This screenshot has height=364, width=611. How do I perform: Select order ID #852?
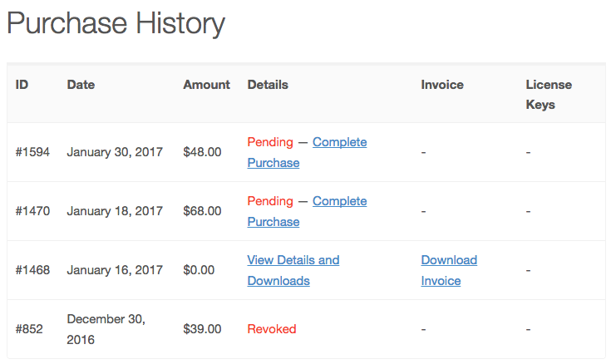tap(29, 329)
